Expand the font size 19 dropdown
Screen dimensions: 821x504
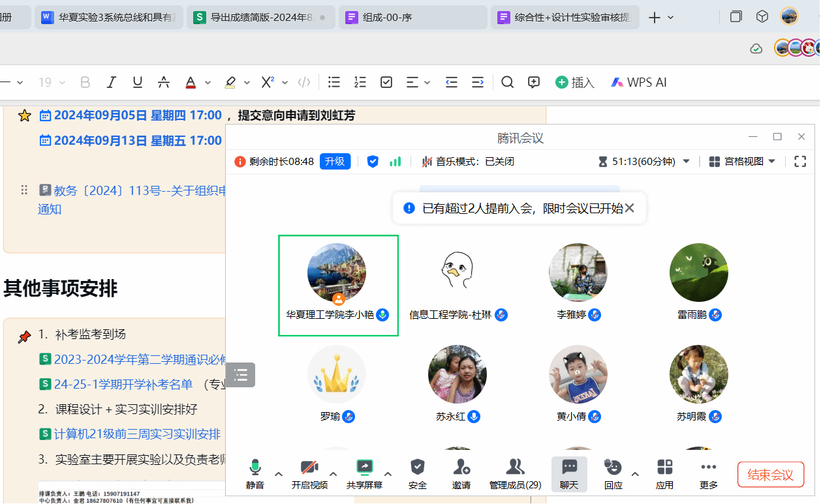click(63, 82)
